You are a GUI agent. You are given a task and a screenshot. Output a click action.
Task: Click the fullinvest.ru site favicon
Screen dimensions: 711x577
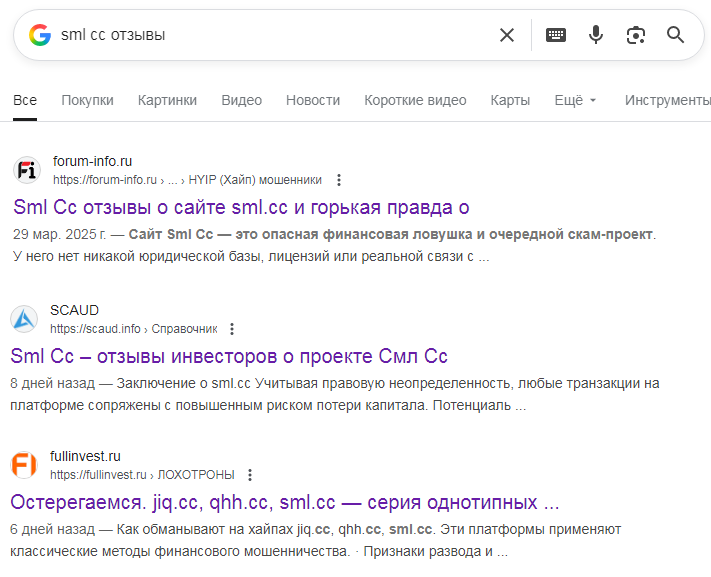point(24,465)
